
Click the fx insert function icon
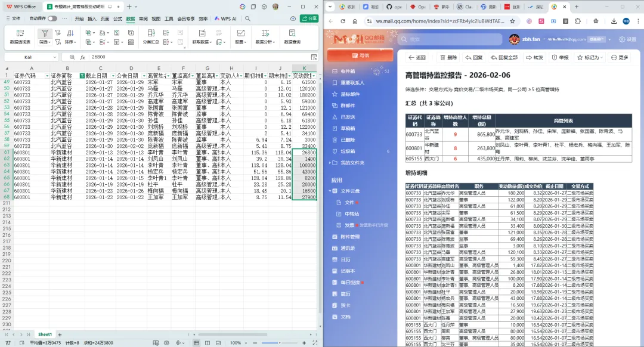(82, 57)
